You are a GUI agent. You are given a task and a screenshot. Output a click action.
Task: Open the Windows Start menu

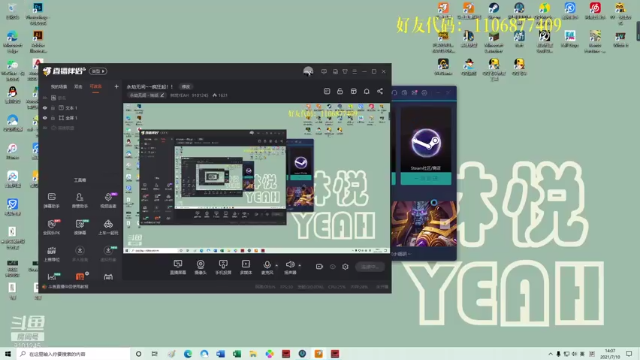7,354
